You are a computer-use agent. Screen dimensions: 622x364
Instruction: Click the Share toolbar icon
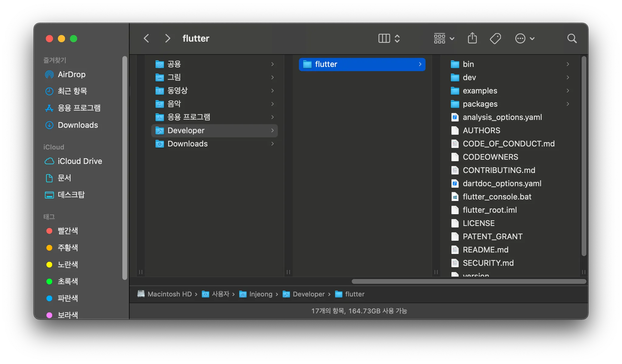click(x=472, y=39)
